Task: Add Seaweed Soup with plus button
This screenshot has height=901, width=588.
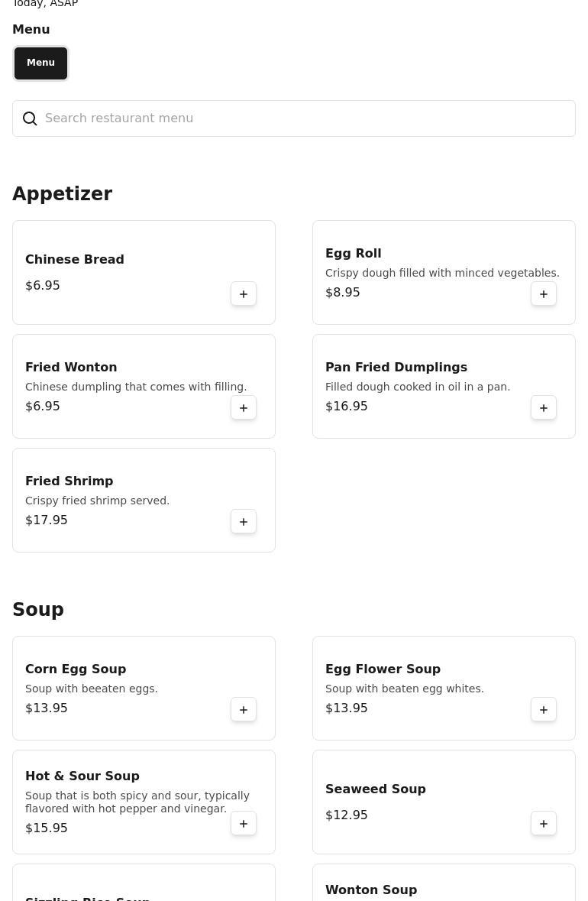Action: (x=544, y=824)
